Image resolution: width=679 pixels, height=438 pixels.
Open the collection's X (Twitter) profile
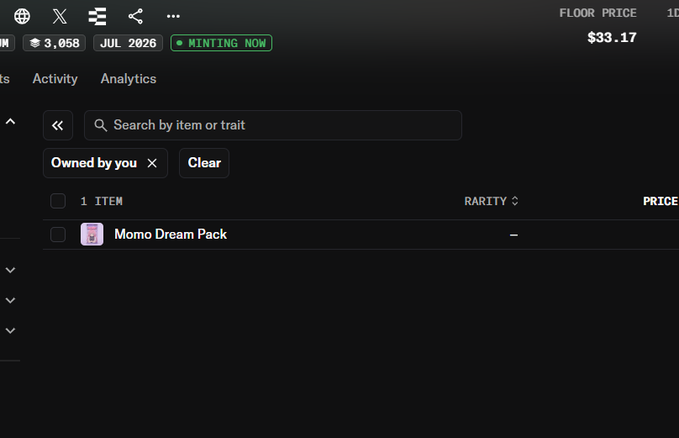pyautogui.click(x=60, y=16)
